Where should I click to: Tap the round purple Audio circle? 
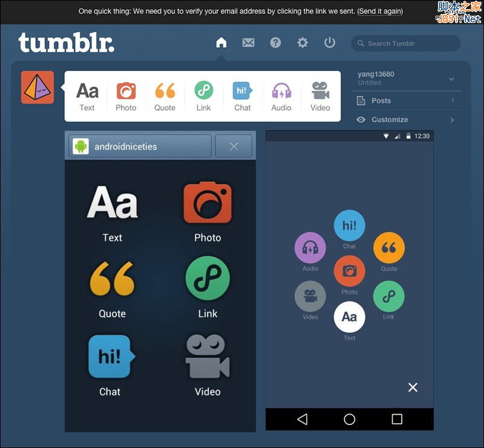310,248
